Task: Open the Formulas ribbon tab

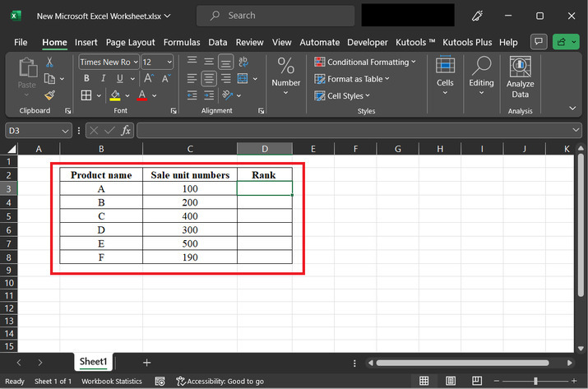Action: coord(181,42)
